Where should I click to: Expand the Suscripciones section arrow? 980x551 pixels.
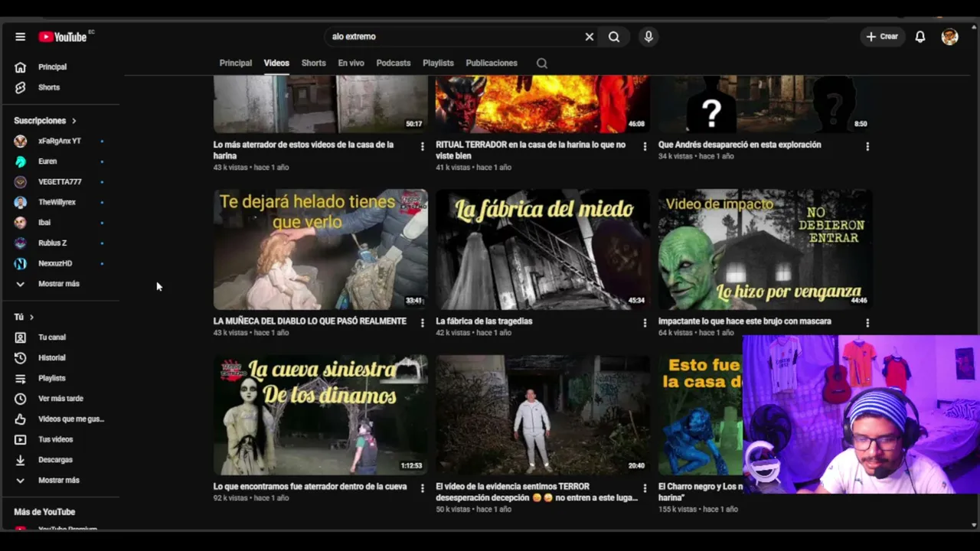(74, 121)
